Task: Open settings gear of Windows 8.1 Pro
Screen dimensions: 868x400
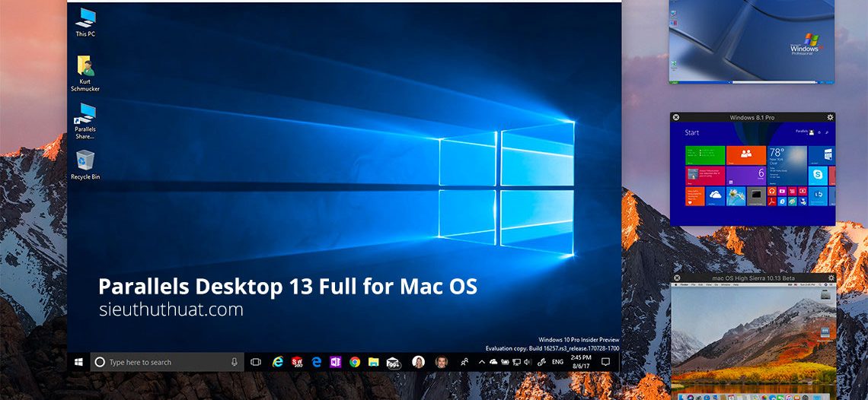Action: (831, 117)
